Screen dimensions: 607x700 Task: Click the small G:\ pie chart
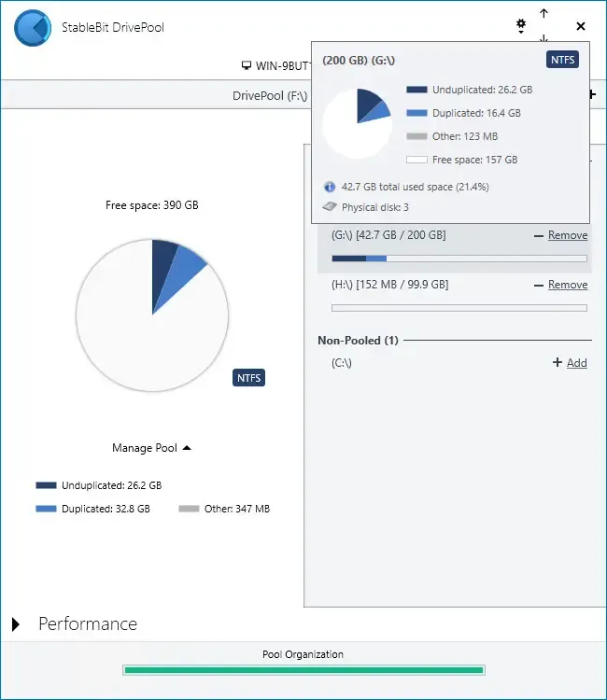[x=357, y=123]
